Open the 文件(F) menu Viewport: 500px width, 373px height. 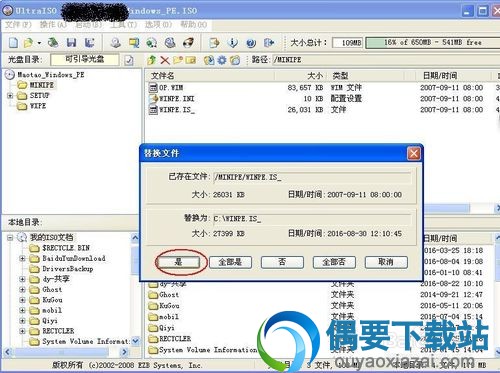click(18, 25)
